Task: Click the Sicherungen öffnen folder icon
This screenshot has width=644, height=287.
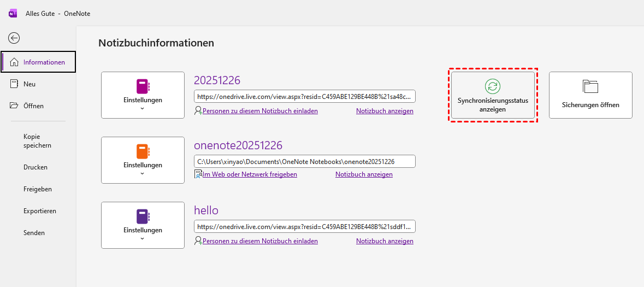Action: (590, 86)
